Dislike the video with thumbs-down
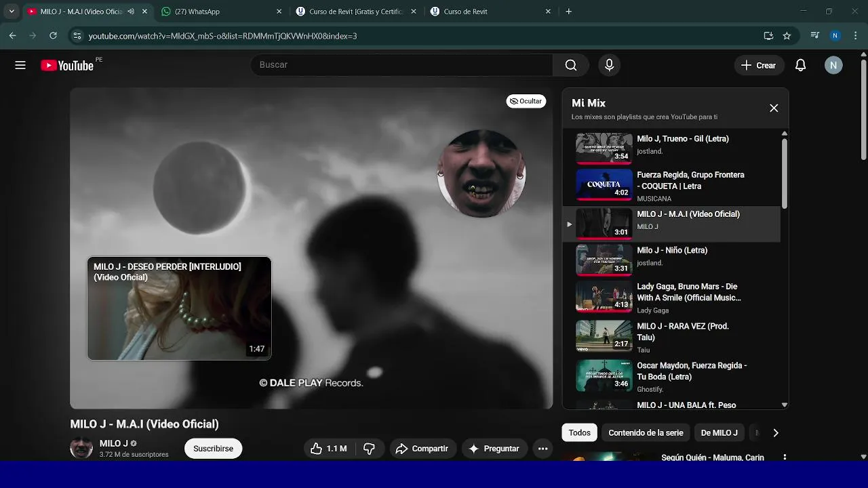 click(x=370, y=449)
